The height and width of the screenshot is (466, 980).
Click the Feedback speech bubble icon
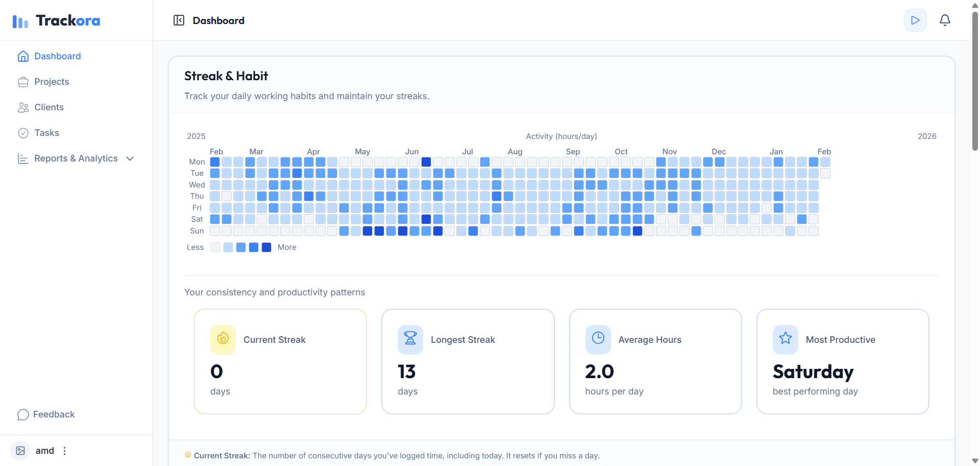tap(23, 414)
